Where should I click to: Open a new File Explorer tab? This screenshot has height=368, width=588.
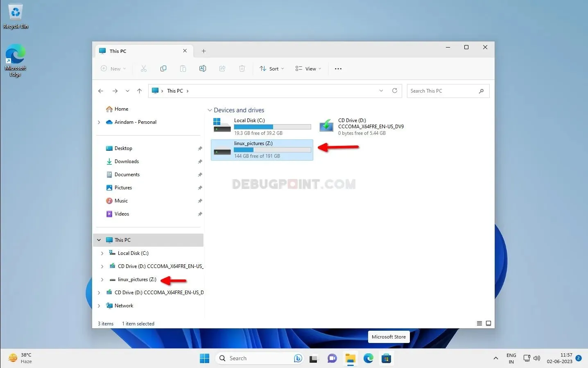pos(204,50)
